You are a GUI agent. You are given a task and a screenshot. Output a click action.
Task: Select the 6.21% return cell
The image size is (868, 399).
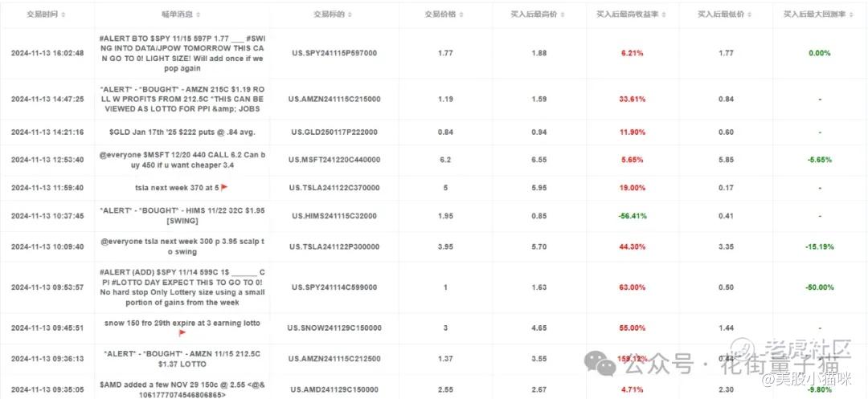632,54
